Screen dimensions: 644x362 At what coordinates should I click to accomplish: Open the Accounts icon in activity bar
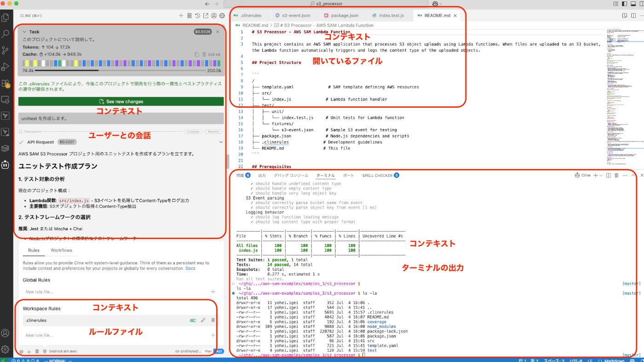tap(6, 333)
